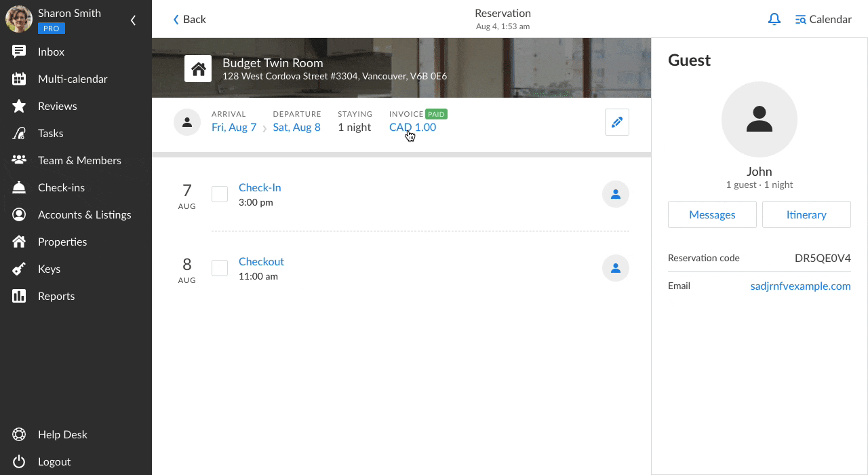Click the Help Desk lifebuoy icon

19,434
